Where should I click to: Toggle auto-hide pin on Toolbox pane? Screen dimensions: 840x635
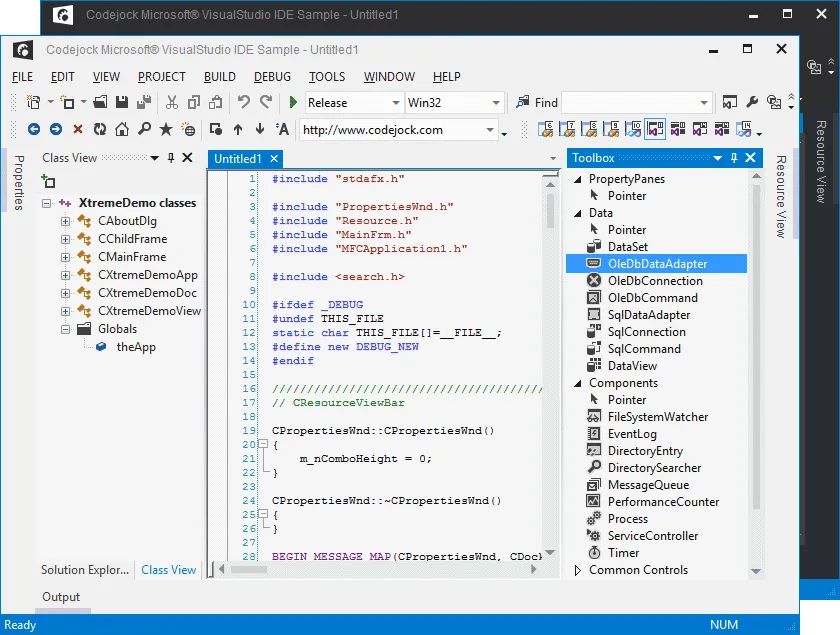[734, 158]
